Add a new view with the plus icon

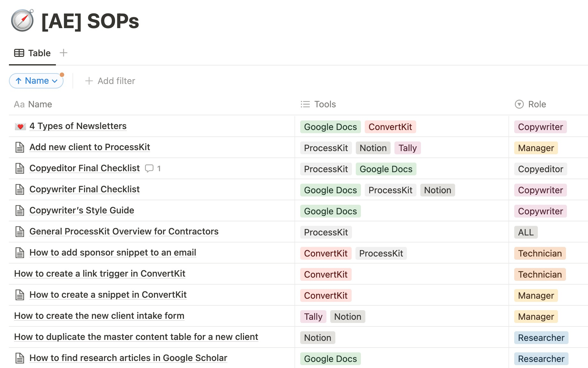(x=64, y=53)
